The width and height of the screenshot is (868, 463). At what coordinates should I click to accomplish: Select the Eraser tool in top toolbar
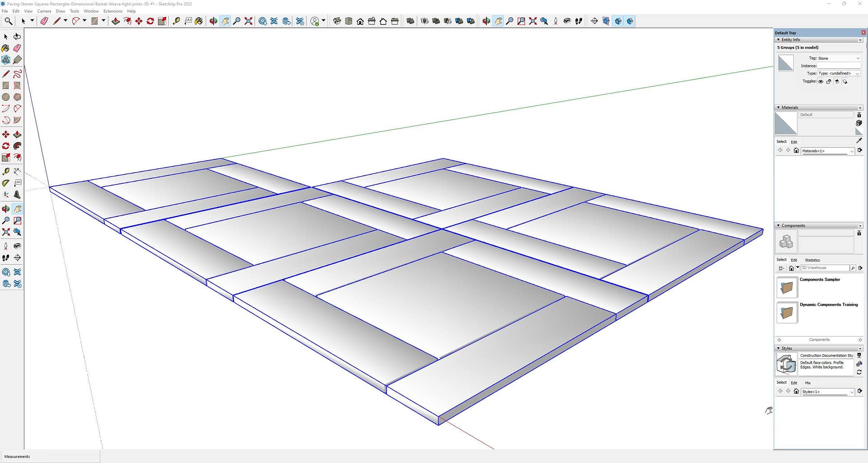click(x=44, y=21)
